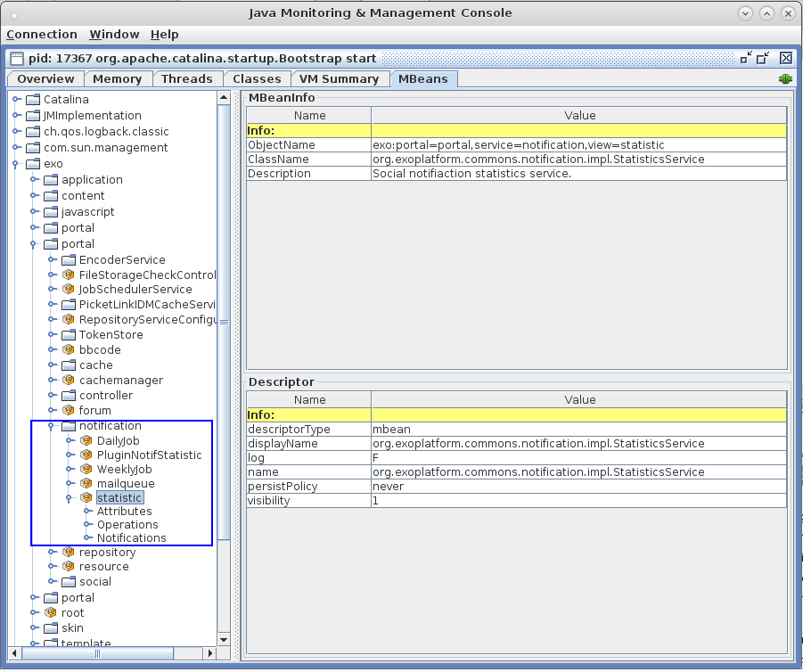Viewport: 803px width, 672px height.
Task: Collapse the notification node
Action: coord(51,426)
